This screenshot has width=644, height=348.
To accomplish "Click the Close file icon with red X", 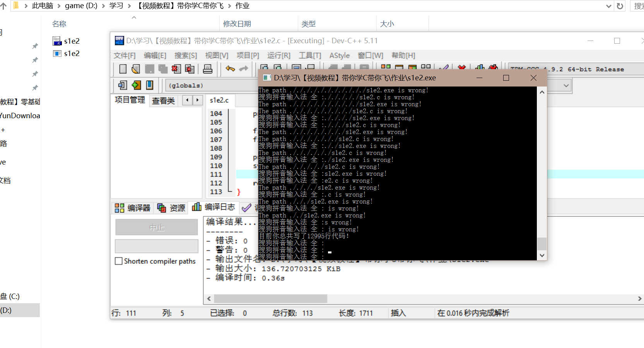I will pos(176,69).
